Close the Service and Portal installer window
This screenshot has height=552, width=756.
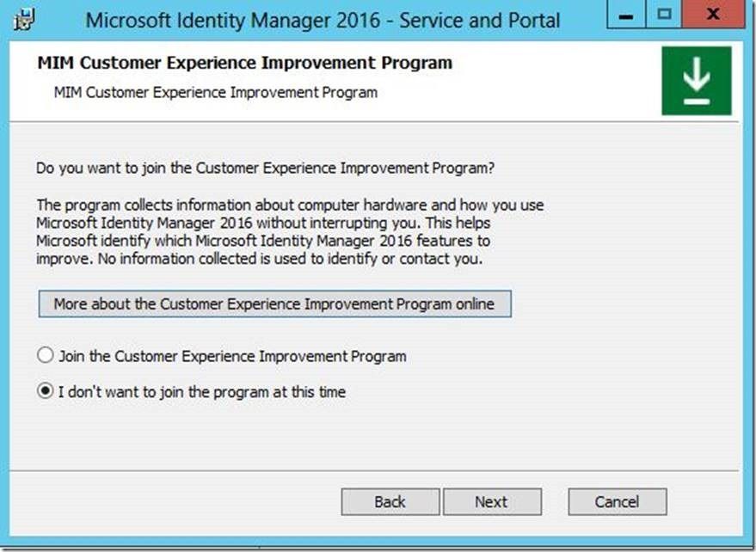[x=713, y=15]
